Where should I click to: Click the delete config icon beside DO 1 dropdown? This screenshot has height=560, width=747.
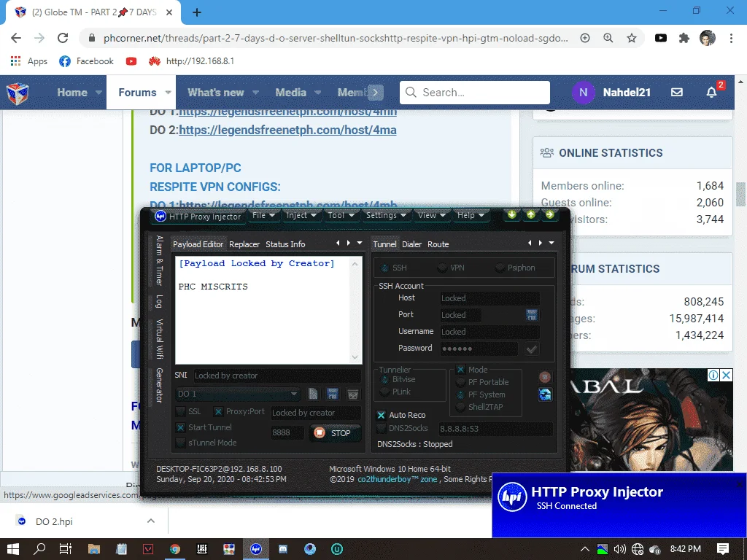tap(352, 394)
